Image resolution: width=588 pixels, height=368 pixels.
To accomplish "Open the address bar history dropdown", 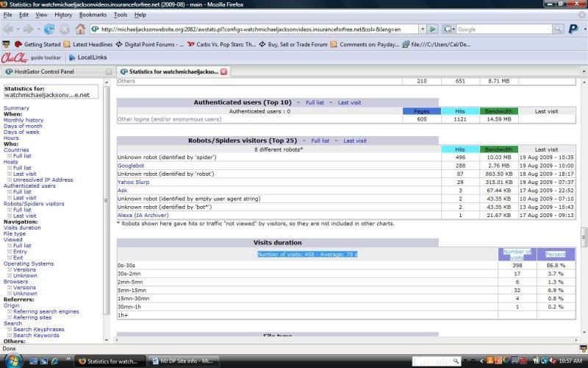I will pos(423,29).
